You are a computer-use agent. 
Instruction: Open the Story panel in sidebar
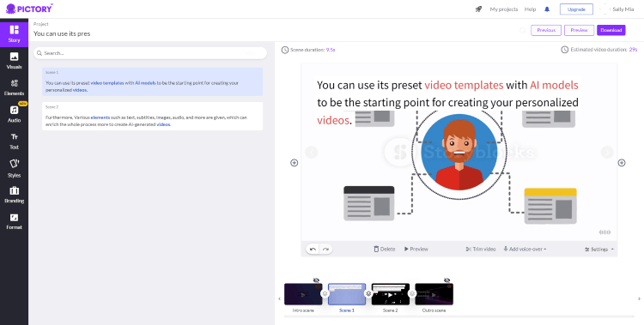point(14,33)
